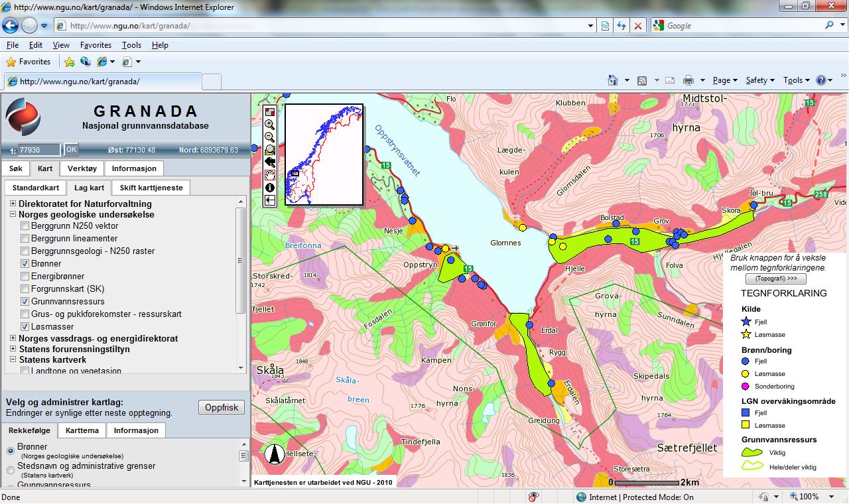Refresh the page
The image size is (849, 504).
[x=621, y=25]
